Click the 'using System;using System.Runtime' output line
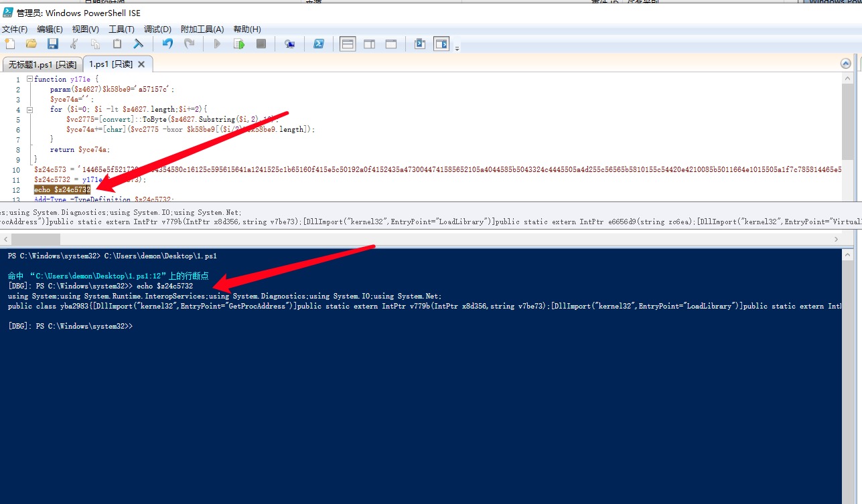 [x=225, y=296]
